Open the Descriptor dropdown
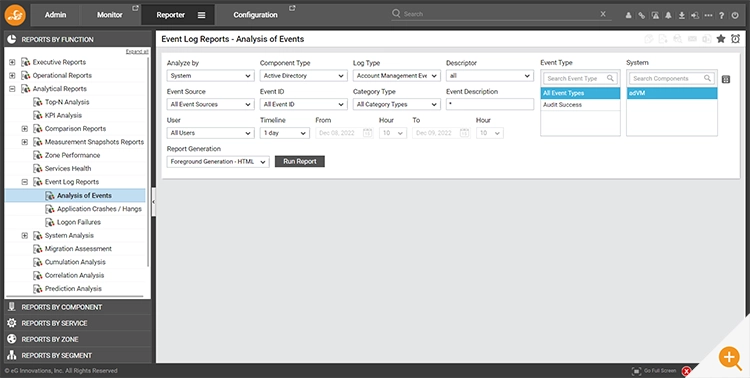 coord(490,76)
